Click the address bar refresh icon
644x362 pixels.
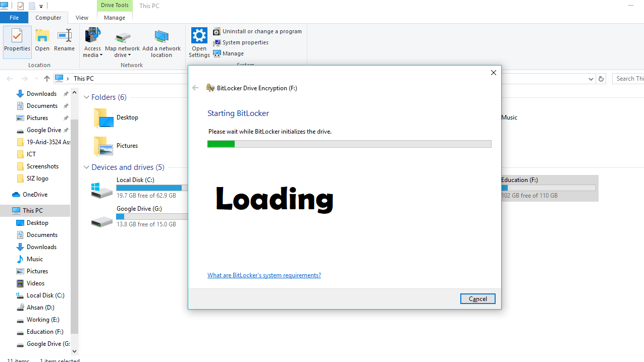tap(601, 79)
